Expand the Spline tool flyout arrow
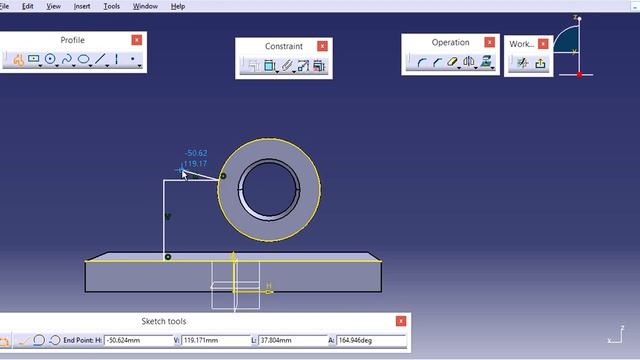Viewport: 640px width, 360px height. pyautogui.click(x=74, y=66)
